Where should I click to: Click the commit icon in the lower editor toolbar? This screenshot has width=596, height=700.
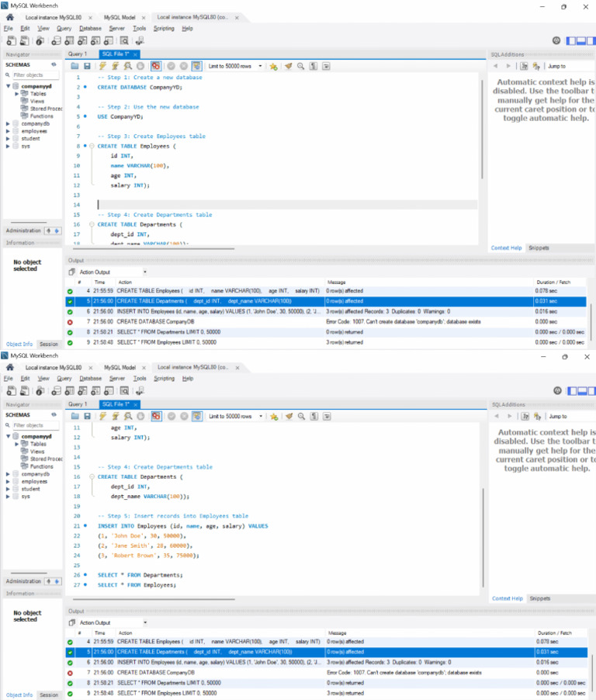pyautogui.click(x=172, y=416)
